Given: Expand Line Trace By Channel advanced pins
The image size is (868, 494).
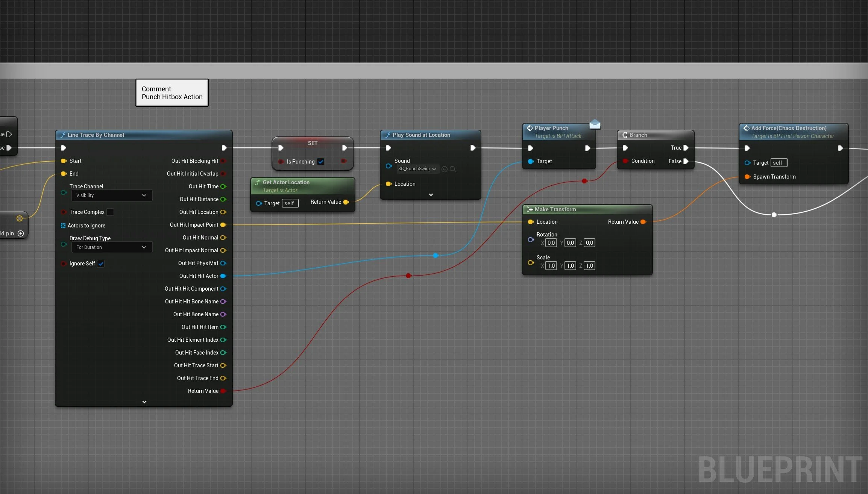Looking at the screenshot, I should coord(144,402).
